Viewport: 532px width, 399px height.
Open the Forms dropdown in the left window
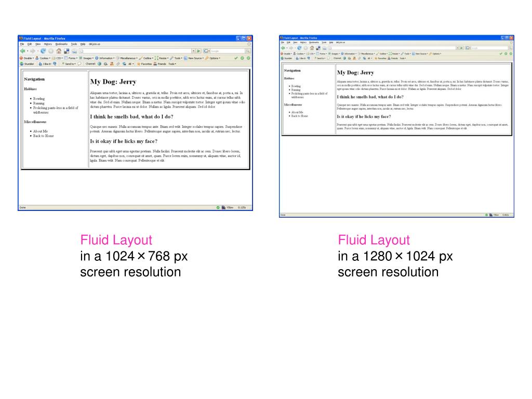click(x=71, y=58)
